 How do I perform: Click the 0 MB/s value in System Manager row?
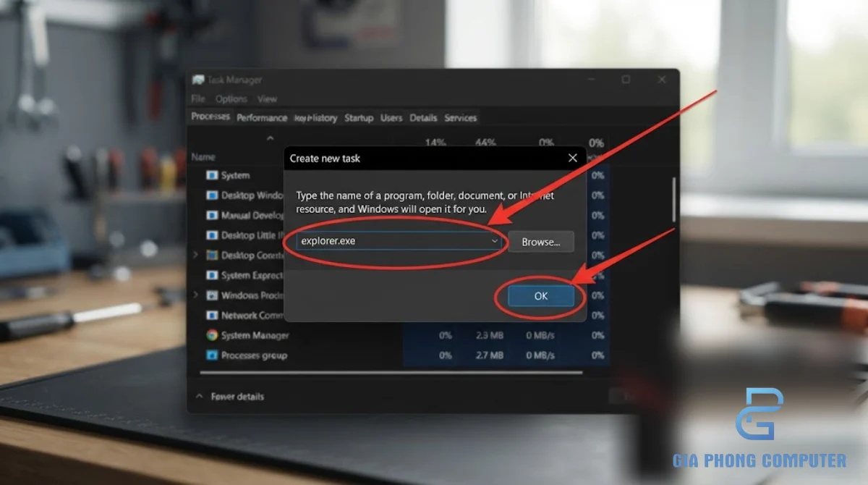pyautogui.click(x=539, y=335)
